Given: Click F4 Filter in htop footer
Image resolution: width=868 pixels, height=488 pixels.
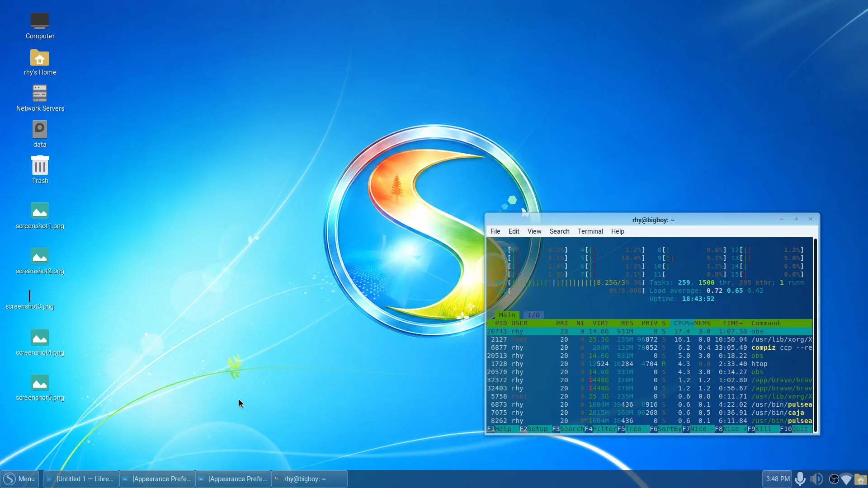Looking at the screenshot, I should pos(600,429).
